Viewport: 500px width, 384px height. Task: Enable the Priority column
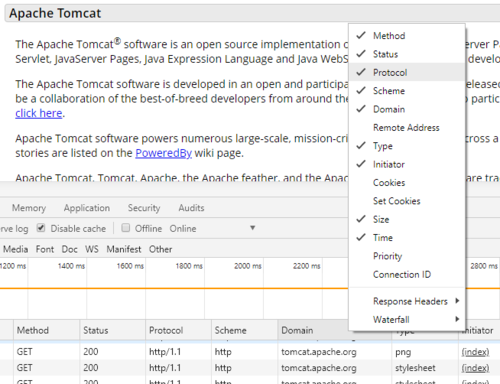[407, 256]
